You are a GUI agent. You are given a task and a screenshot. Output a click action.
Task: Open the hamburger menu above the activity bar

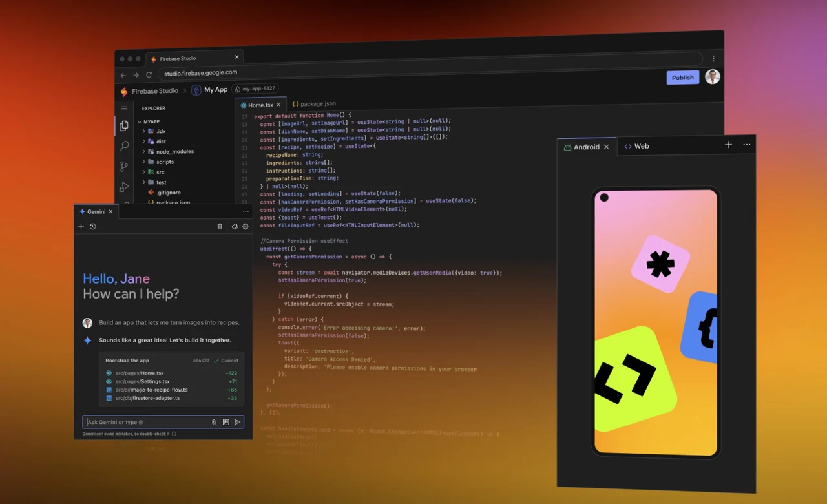(124, 108)
